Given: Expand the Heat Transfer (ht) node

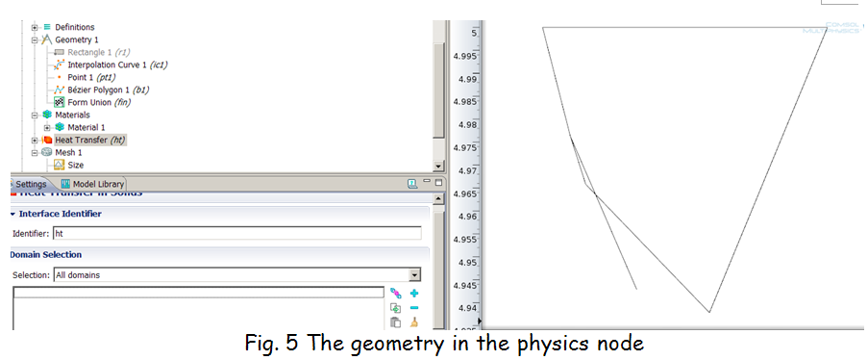Looking at the screenshot, I should pyautogui.click(x=35, y=141).
